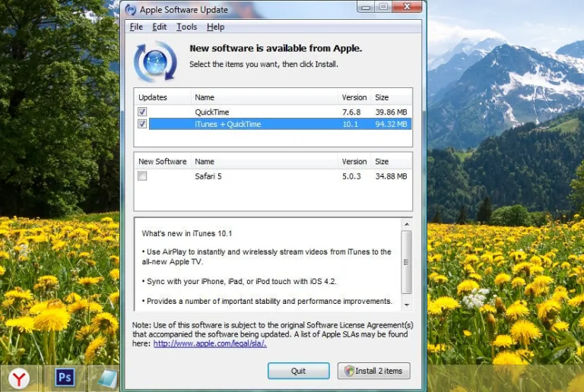Open the apple.com legal SLA link
The image size is (584, 392).
210,343
